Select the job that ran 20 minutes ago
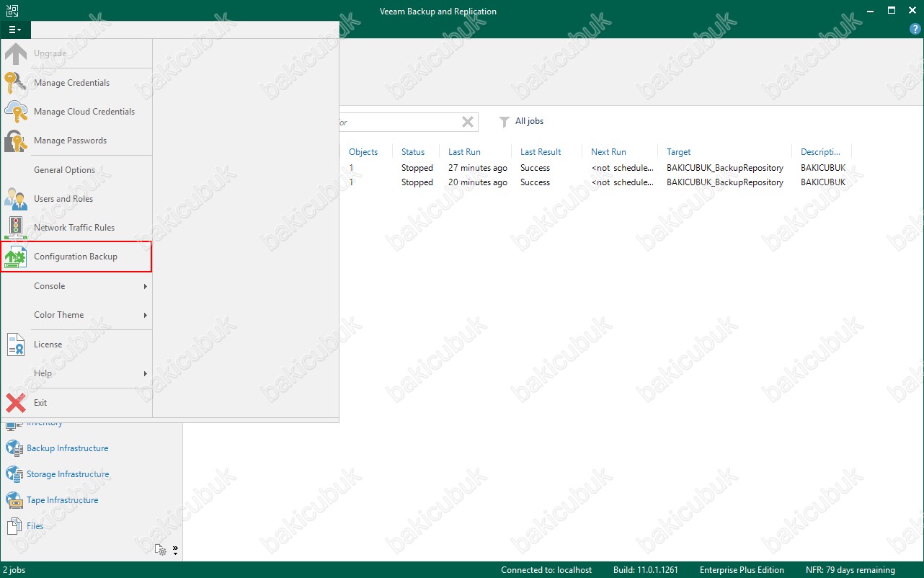 coord(595,182)
